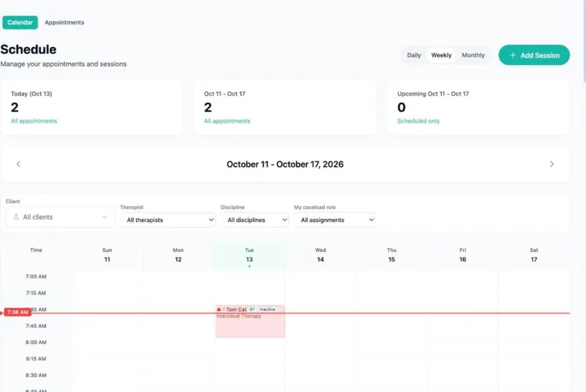Select the Sun 11 column header
Image resolution: width=586 pixels, height=392 pixels.
point(107,255)
